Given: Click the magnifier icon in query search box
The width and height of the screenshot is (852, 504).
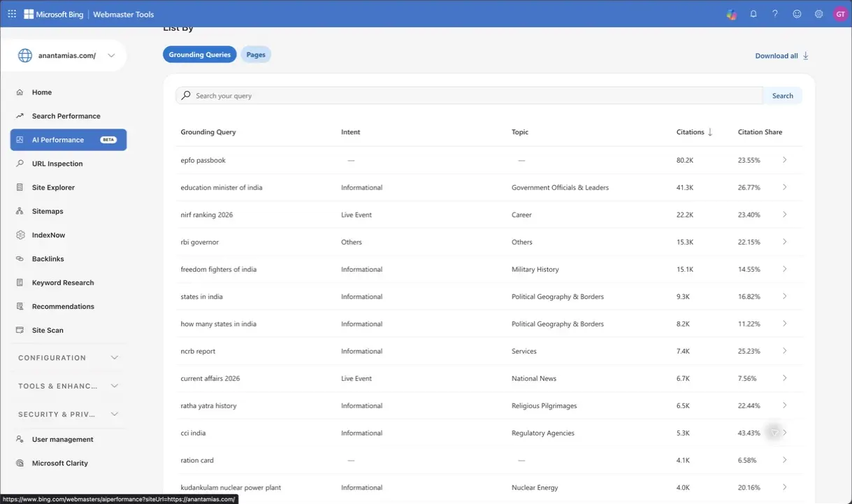Looking at the screenshot, I should (186, 95).
